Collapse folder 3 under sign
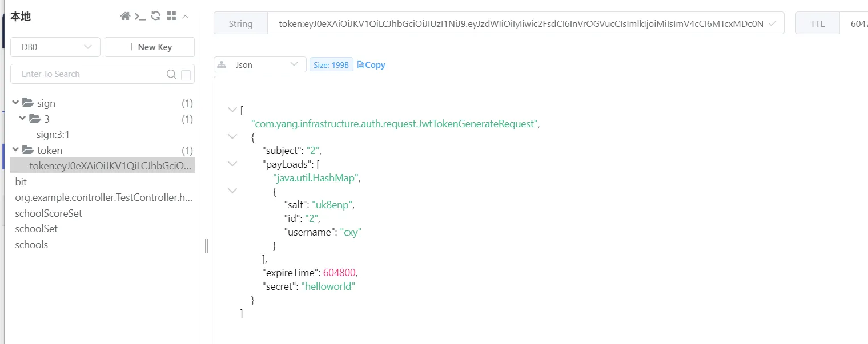Screen dimensions: 868x344 click(x=23, y=119)
